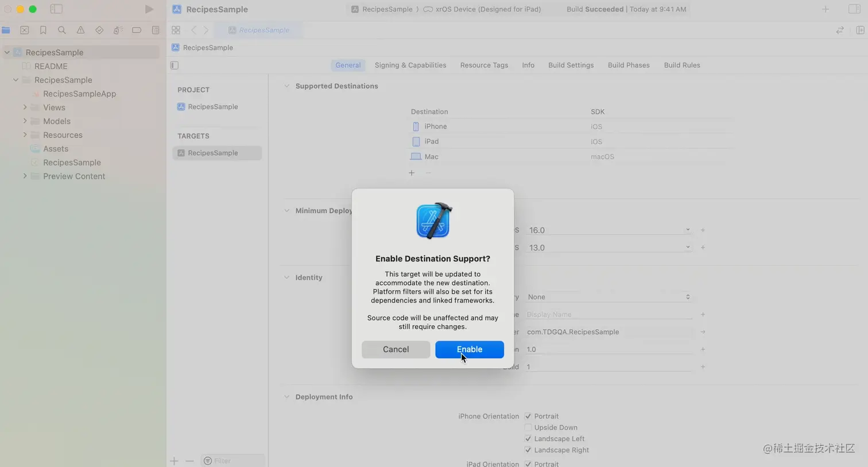Screen dimensions: 868x467
Task: Open the Project navigator folder icon
Action: click(6, 30)
